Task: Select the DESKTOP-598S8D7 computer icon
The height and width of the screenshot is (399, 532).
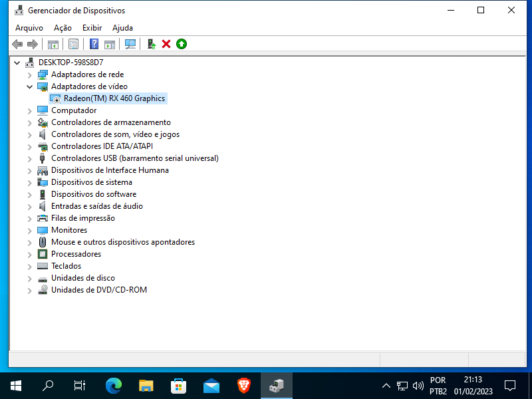Action: 30,63
